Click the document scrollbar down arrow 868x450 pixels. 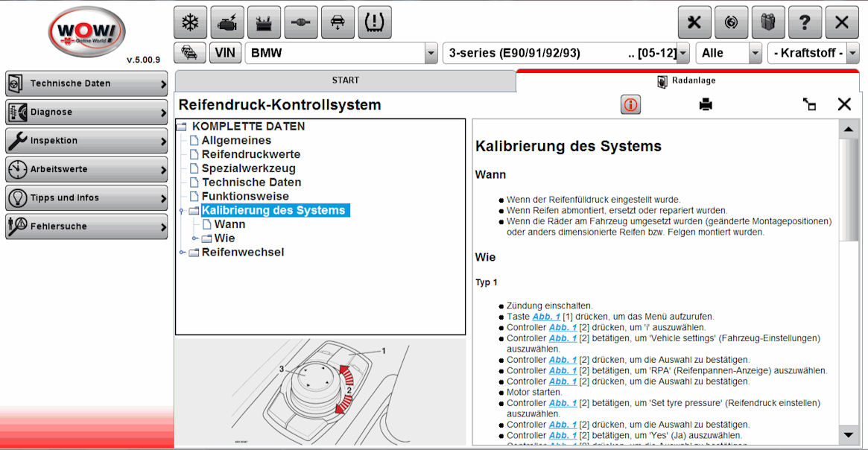849,435
